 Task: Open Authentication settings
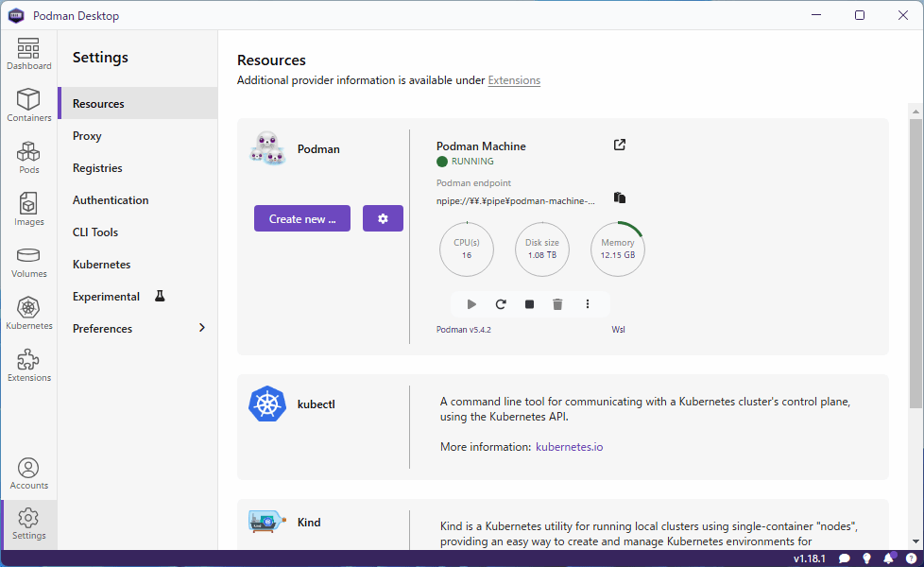click(x=138, y=199)
